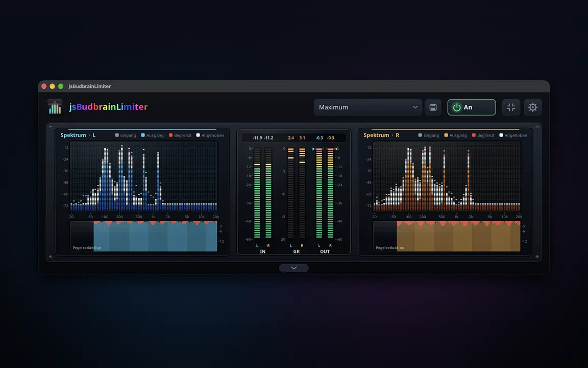Click the blue '-0.3' output readout
The height and width of the screenshot is (368, 588).
pos(319,138)
